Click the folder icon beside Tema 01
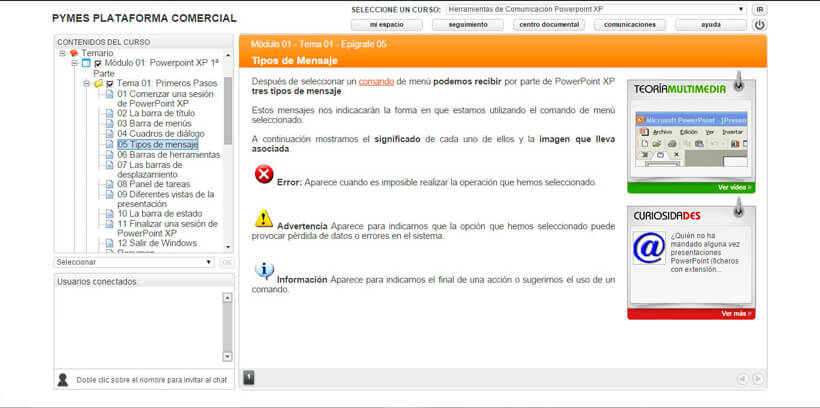Image resolution: width=820 pixels, height=408 pixels. pyautogui.click(x=98, y=83)
